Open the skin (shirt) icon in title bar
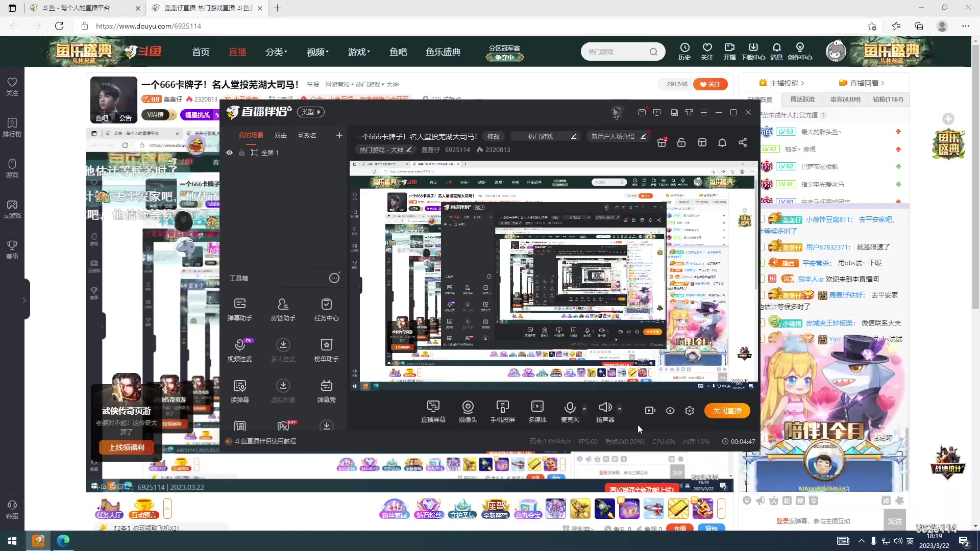This screenshot has width=980, height=551. 689,112
